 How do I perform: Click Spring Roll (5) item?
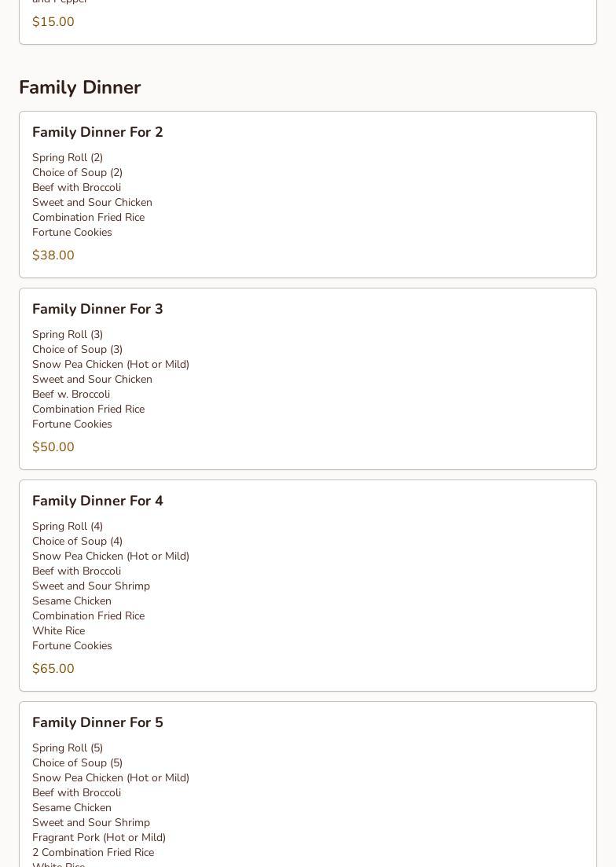[x=68, y=748]
